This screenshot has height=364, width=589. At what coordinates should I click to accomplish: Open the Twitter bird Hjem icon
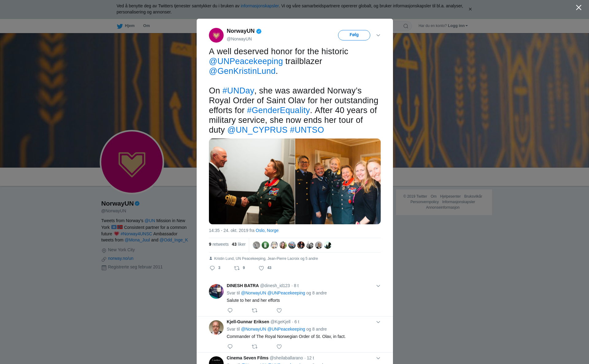tap(120, 26)
